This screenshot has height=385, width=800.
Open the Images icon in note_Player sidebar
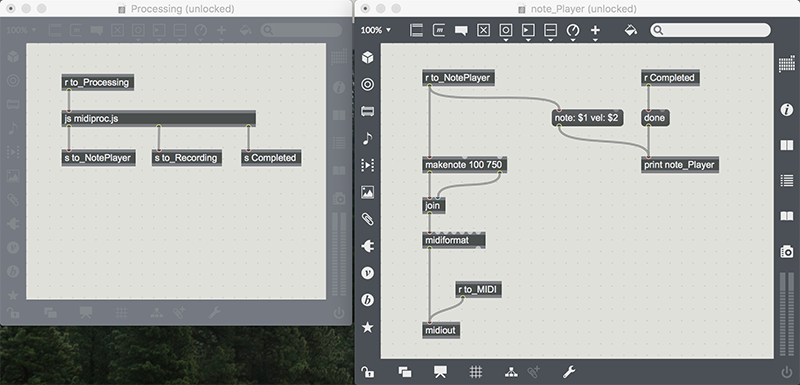pos(367,192)
